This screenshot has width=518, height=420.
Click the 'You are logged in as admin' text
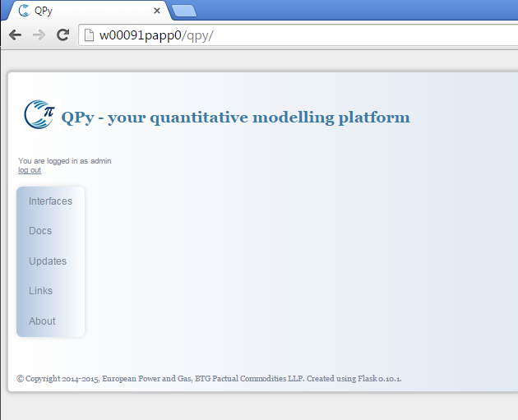[x=65, y=161]
